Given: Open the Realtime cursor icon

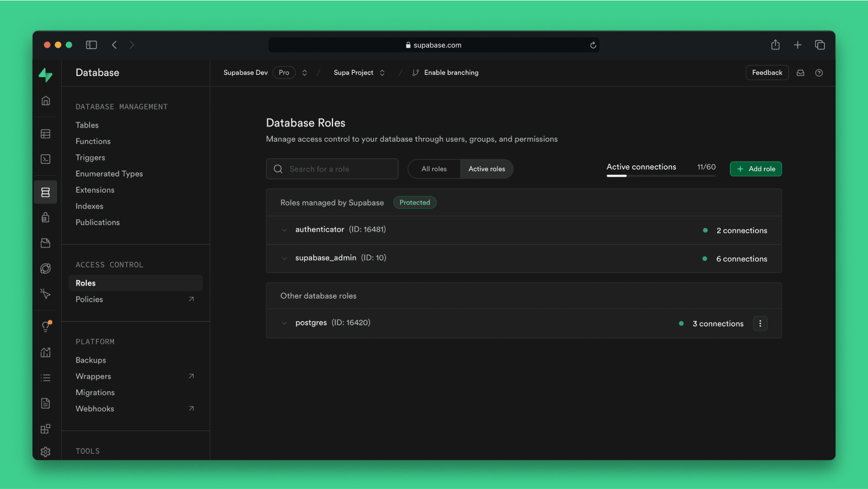Looking at the screenshot, I should pos(46,294).
